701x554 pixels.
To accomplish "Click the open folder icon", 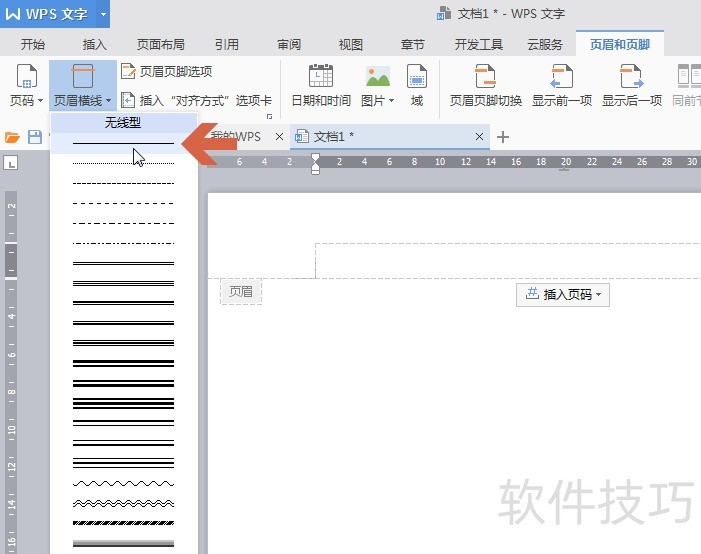I will pyautogui.click(x=12, y=137).
